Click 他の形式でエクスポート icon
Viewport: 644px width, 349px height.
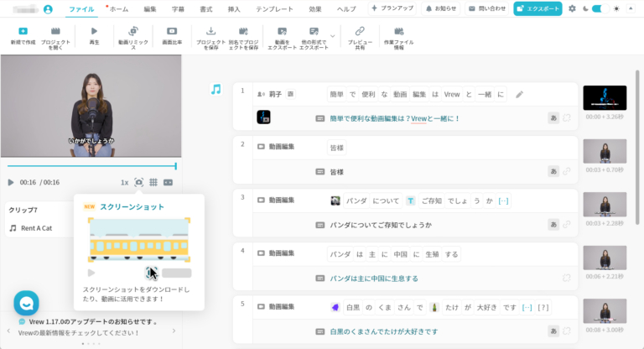(314, 31)
